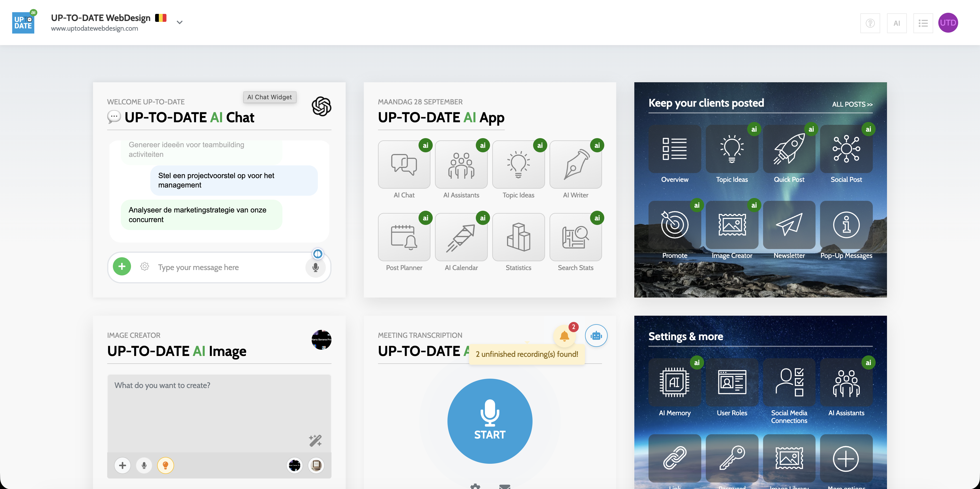The width and height of the screenshot is (980, 489).
Task: Open the Newsletter paper plane tile
Action: point(789,225)
